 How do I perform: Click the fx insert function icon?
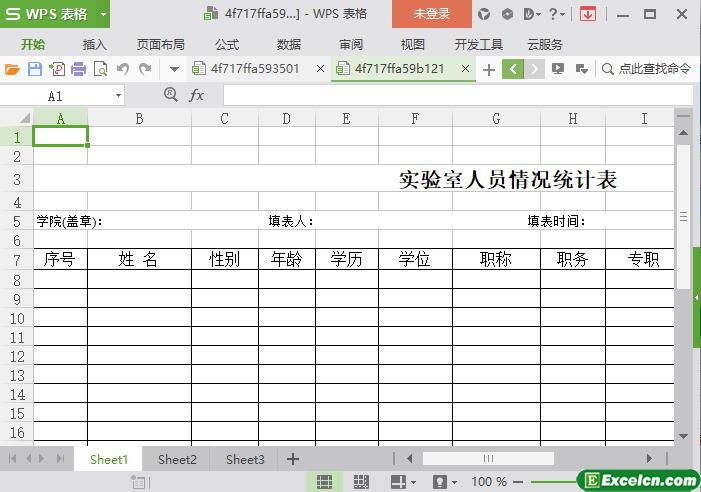[x=196, y=95]
